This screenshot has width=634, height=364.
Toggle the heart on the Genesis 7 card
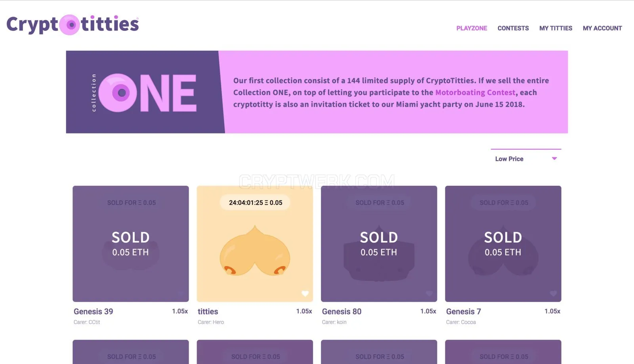(554, 293)
